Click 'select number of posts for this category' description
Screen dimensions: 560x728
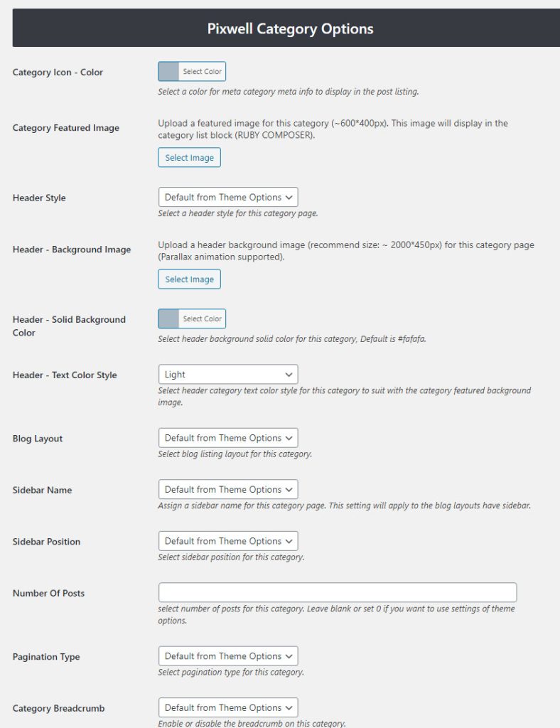tap(336, 614)
